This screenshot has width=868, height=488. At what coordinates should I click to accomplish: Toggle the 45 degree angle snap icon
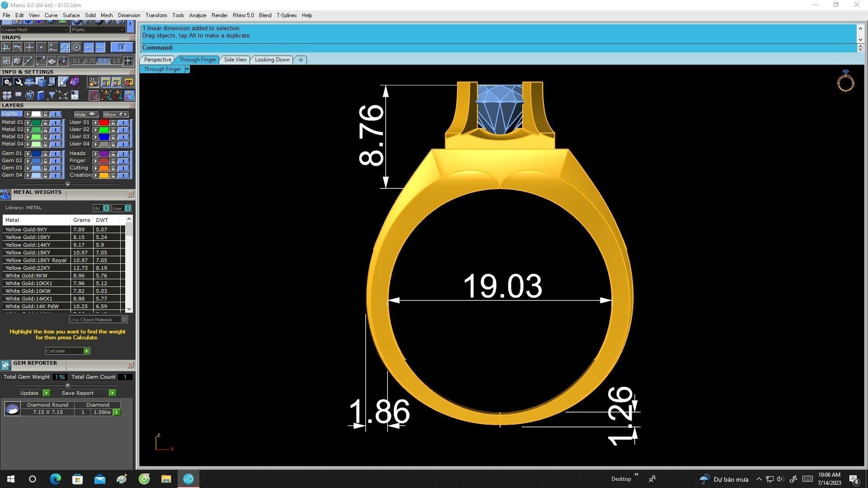[41, 61]
